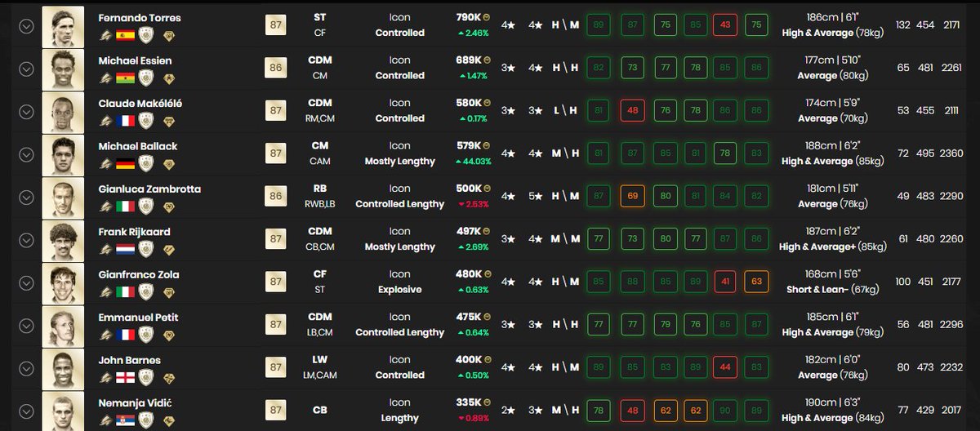Expand the Claude Makélélé row chevron
Screen dimensions: 980x431
(26, 111)
